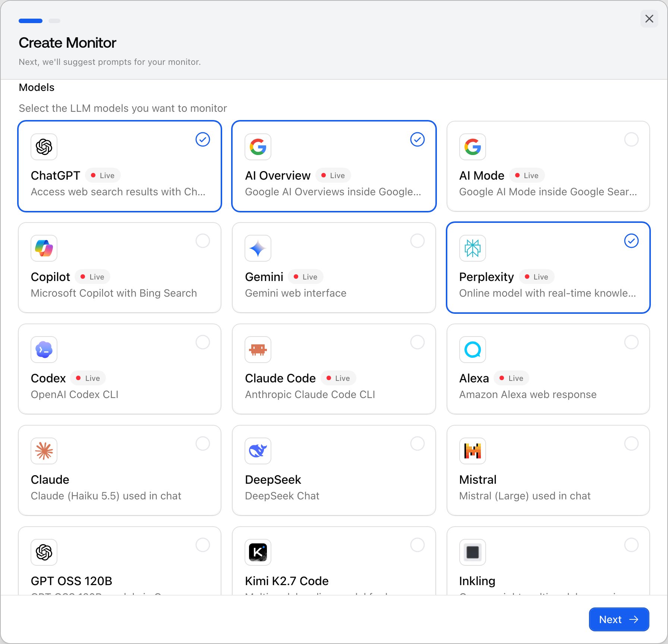Click the Mistral logo icon

(473, 451)
